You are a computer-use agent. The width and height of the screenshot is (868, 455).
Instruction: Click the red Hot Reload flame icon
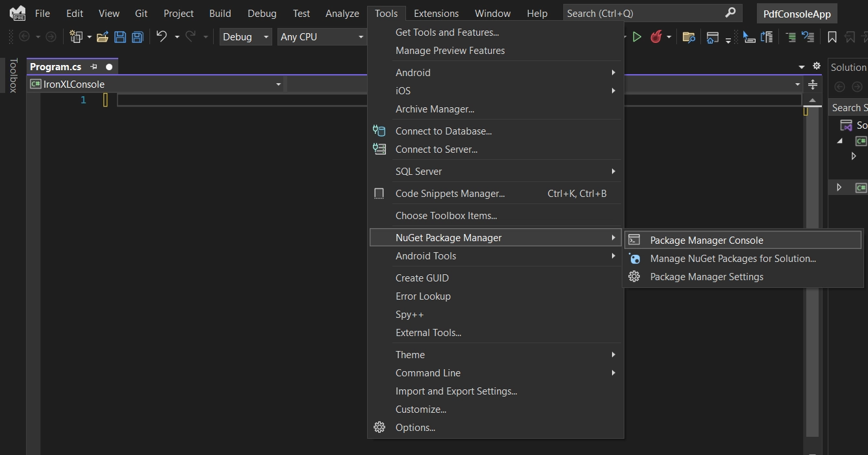[656, 37]
